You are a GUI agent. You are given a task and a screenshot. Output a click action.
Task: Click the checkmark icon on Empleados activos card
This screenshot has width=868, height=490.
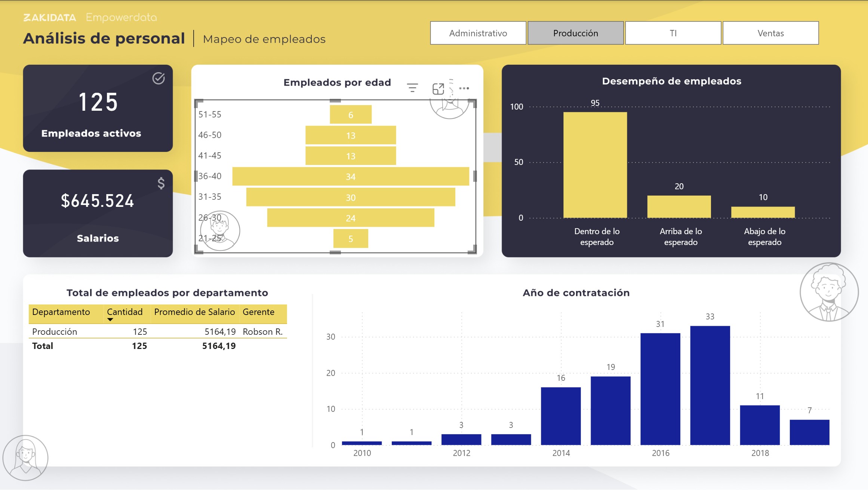coord(158,78)
